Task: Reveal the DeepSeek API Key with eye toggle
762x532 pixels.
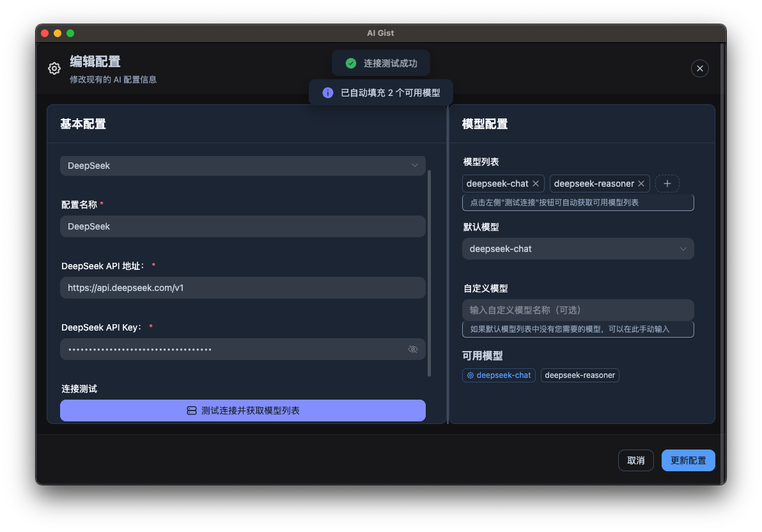Action: click(412, 349)
